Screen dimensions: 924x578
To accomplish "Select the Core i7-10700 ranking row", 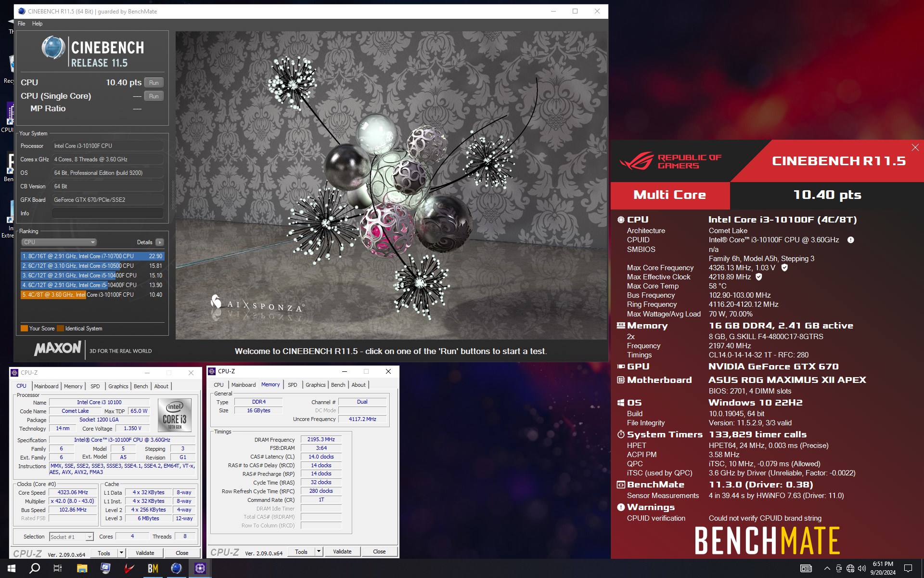I will tap(92, 256).
